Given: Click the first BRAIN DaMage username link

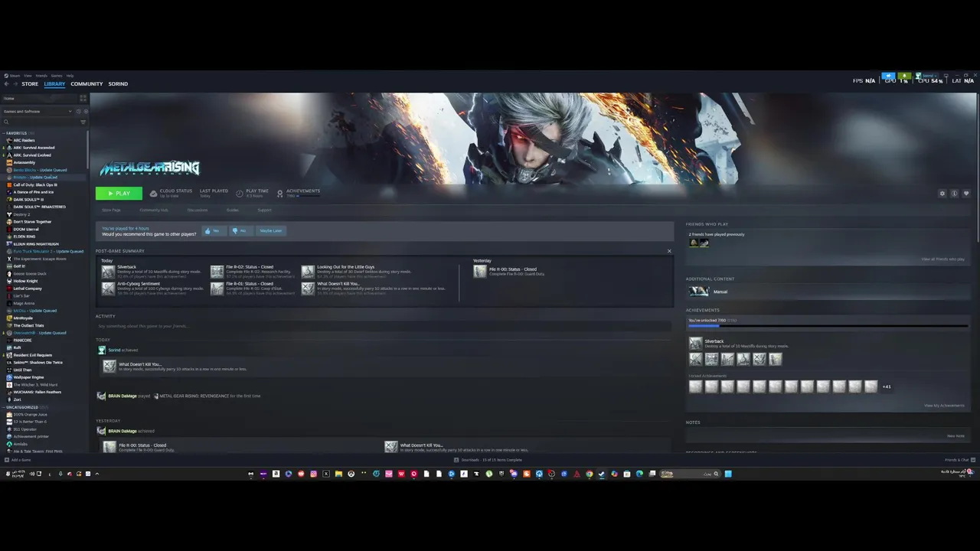Looking at the screenshot, I should pos(122,396).
